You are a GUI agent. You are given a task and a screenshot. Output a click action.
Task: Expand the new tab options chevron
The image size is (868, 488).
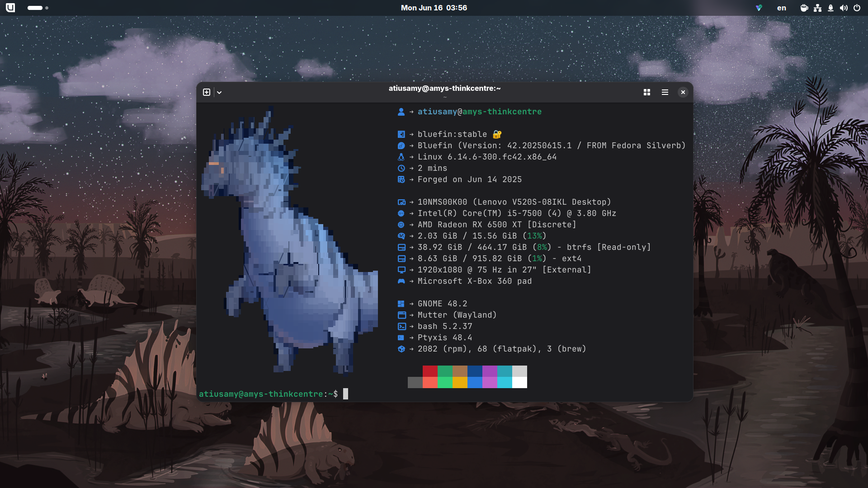(x=219, y=92)
